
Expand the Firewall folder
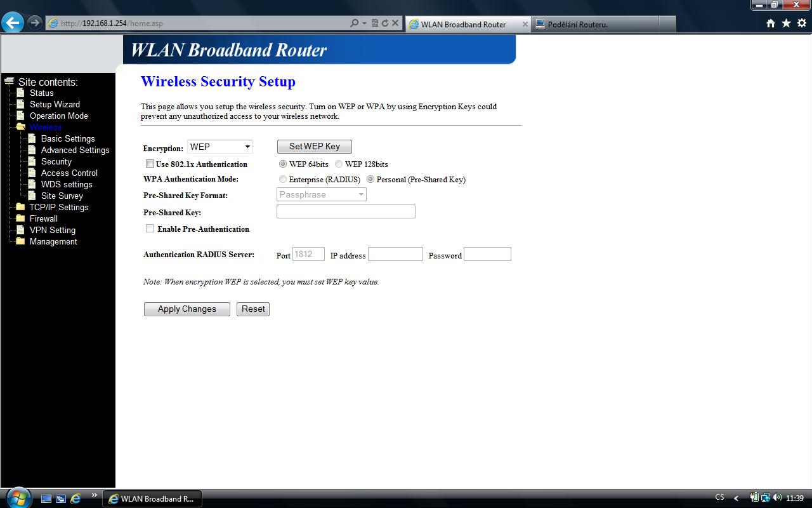20,218
